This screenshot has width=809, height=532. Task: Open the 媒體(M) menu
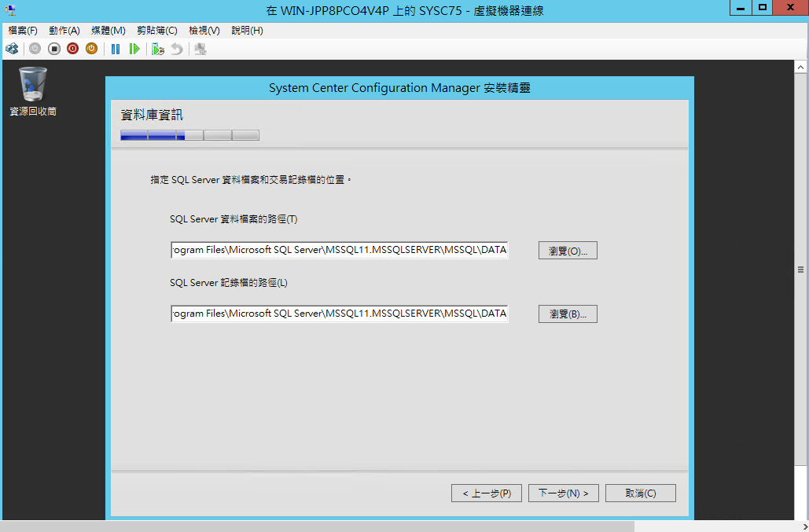click(108, 31)
